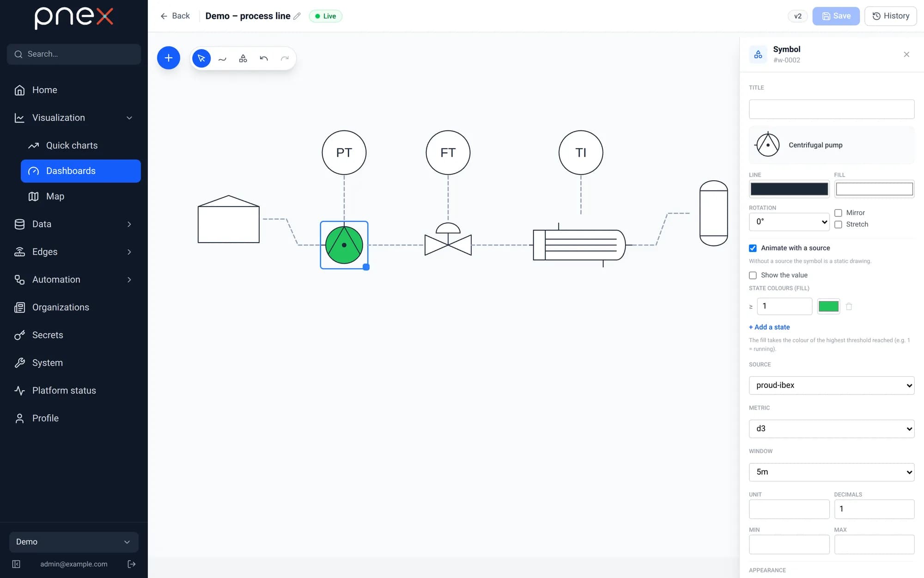Screen dimensions: 924x578
Task: Select the heat exchanger symbol
Action: point(579,245)
